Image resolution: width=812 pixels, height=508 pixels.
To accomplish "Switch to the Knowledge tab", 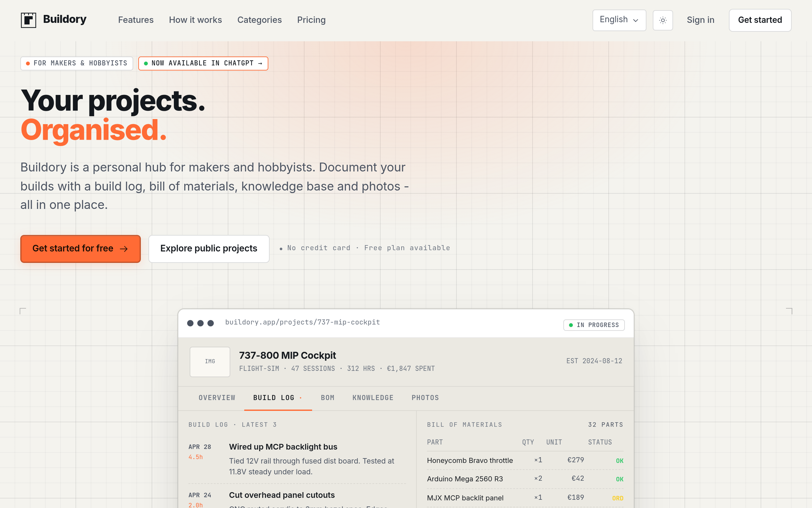I will pyautogui.click(x=373, y=398).
